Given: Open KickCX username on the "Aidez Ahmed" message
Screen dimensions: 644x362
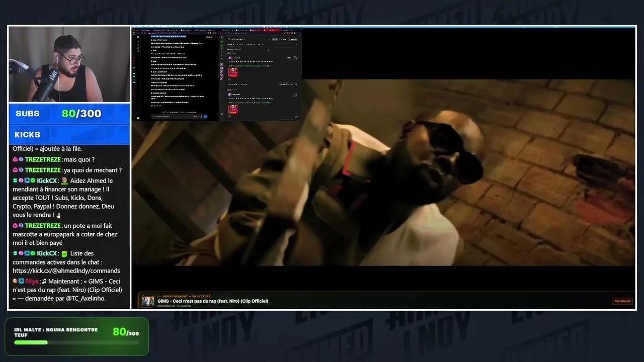Looking at the screenshot, I should click(47, 180).
